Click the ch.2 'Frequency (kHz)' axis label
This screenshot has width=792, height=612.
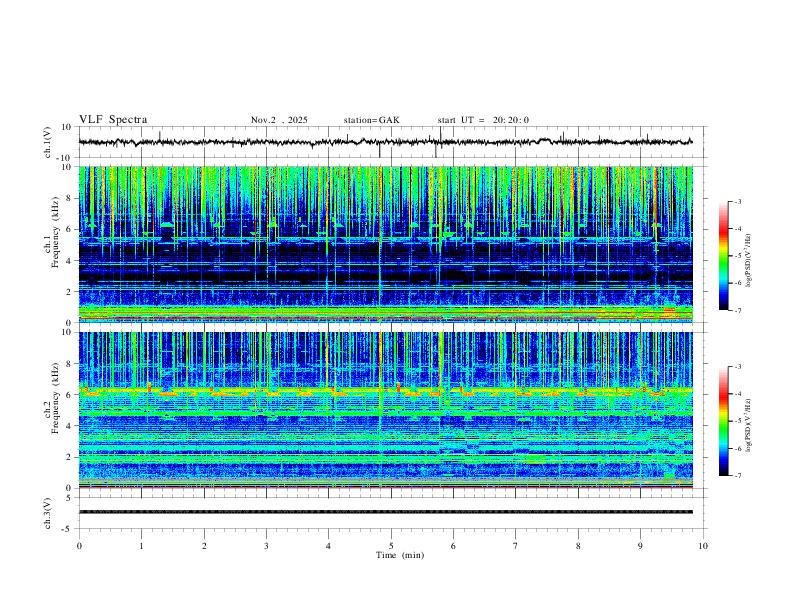55,397
